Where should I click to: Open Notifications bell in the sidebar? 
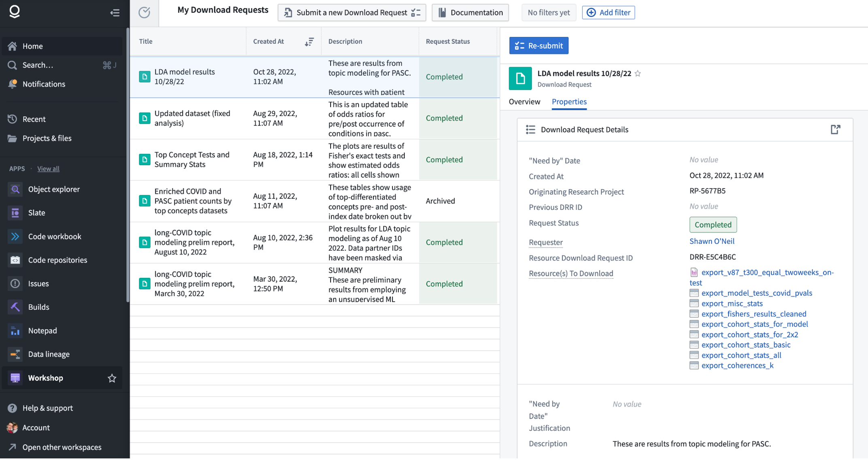tap(13, 84)
